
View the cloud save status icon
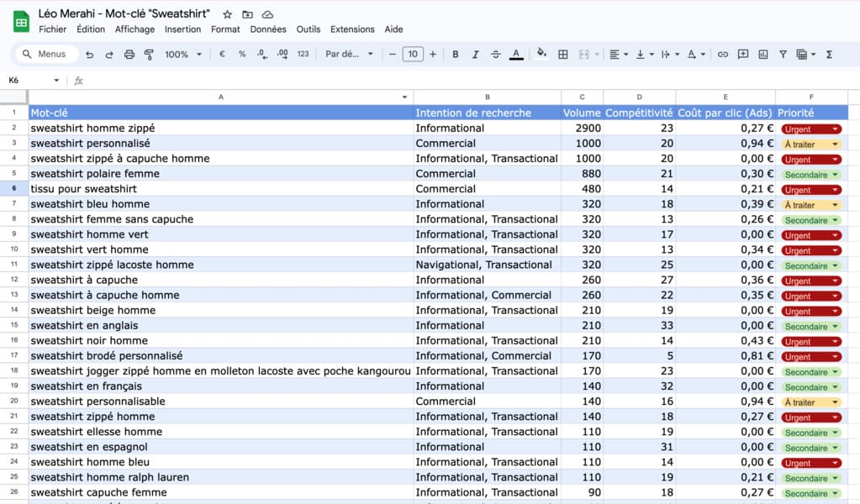[267, 14]
